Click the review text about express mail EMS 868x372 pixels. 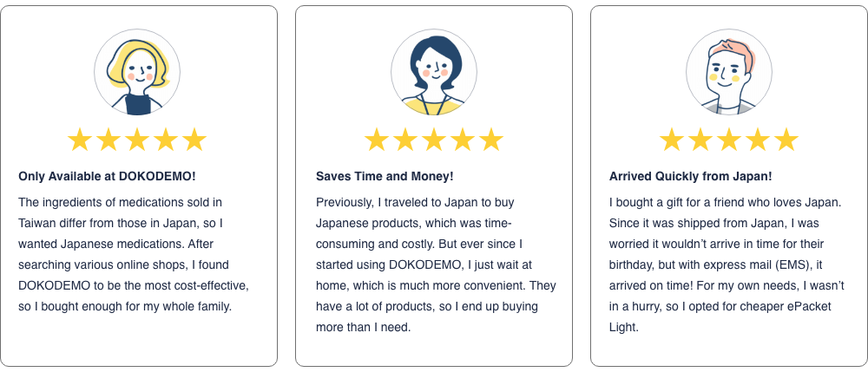[727, 264]
